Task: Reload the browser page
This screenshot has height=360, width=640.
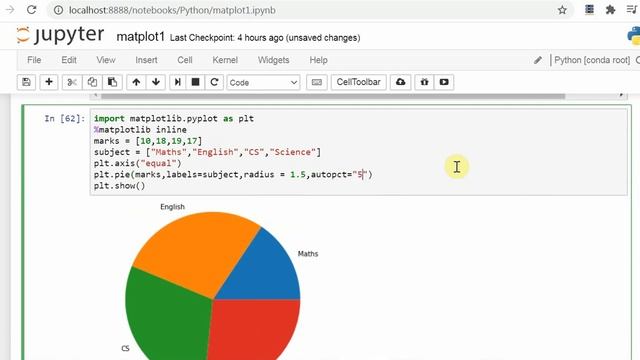Action: [x=31, y=10]
